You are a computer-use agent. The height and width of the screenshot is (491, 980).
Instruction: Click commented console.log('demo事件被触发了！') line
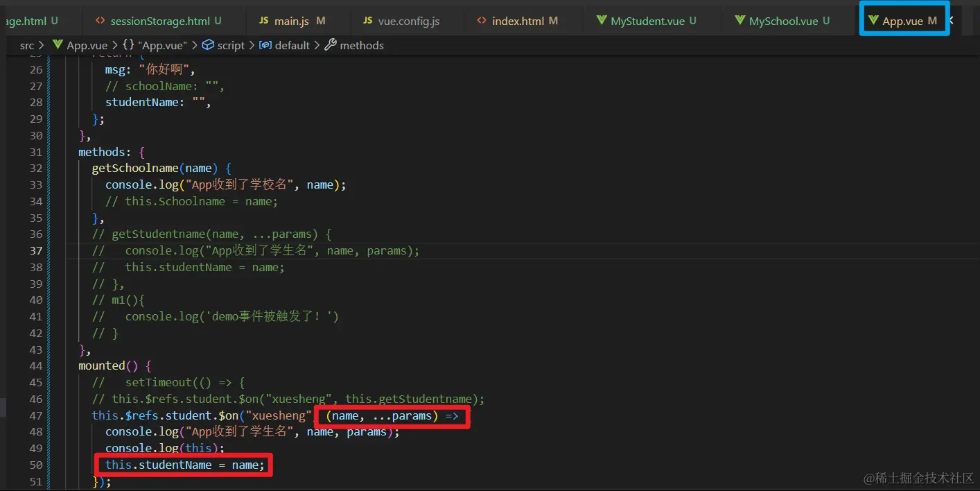[216, 316]
